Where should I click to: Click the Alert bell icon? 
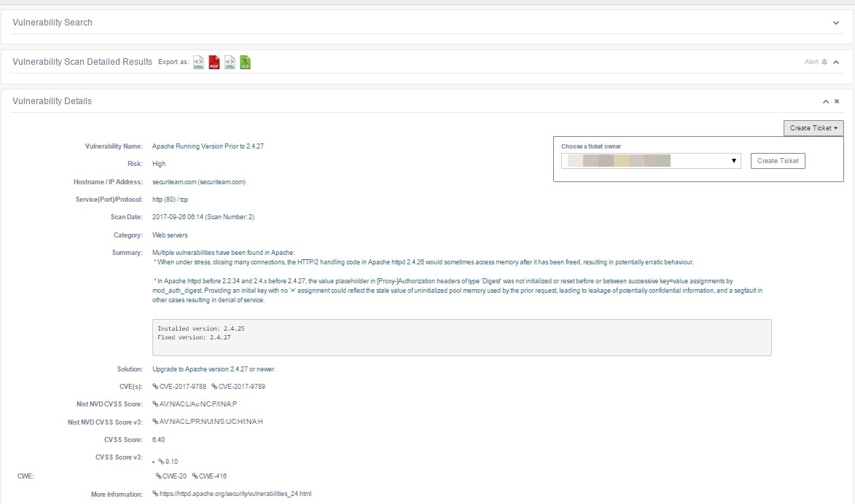(824, 63)
